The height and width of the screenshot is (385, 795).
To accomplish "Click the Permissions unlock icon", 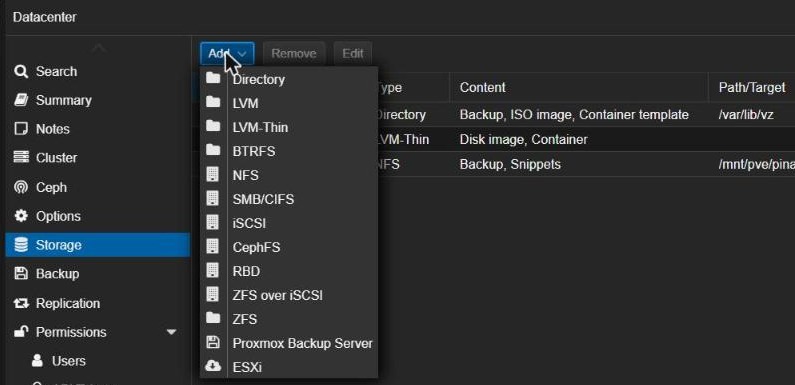I will pyautogui.click(x=21, y=332).
